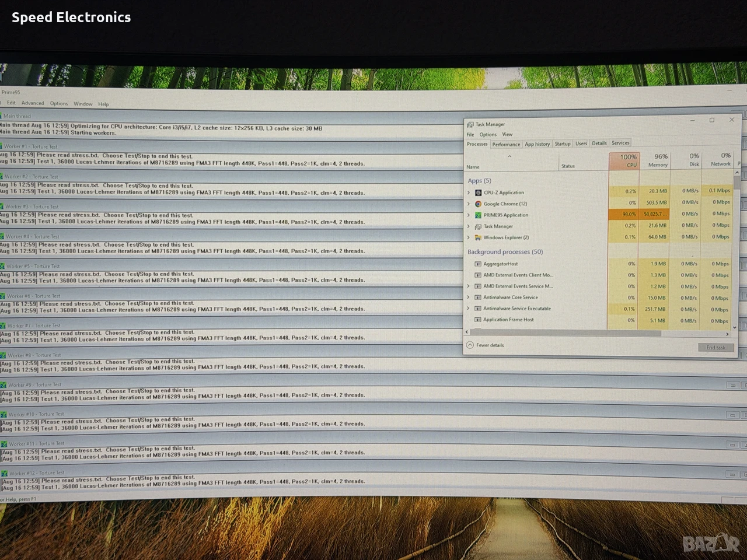
Task: Click the Worker #8 window icon in Prime95
Action: click(4, 355)
